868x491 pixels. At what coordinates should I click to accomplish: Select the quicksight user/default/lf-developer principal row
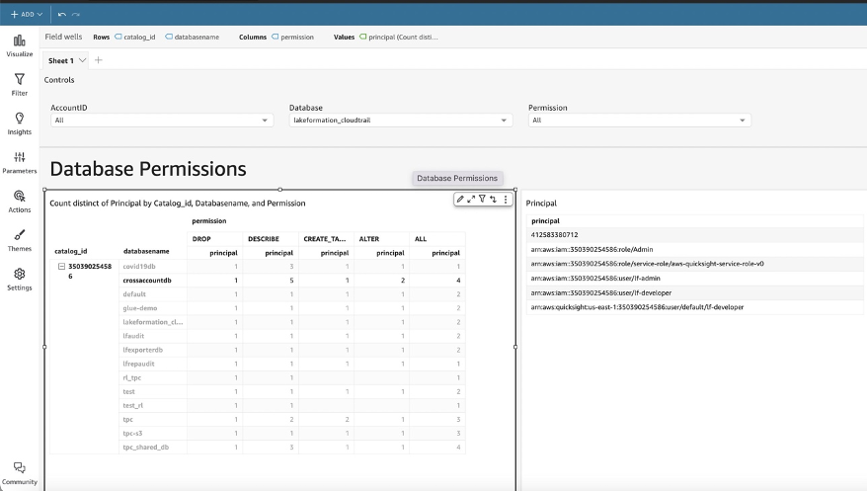pos(695,306)
